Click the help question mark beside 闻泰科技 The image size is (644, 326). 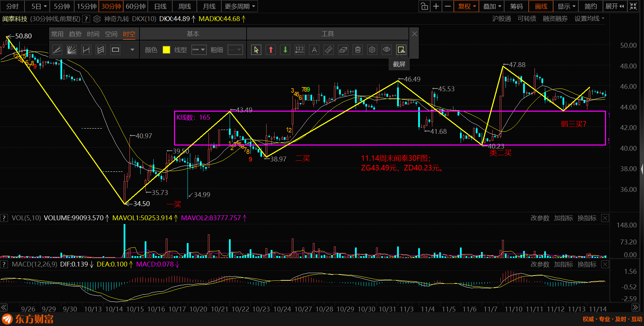86,19
